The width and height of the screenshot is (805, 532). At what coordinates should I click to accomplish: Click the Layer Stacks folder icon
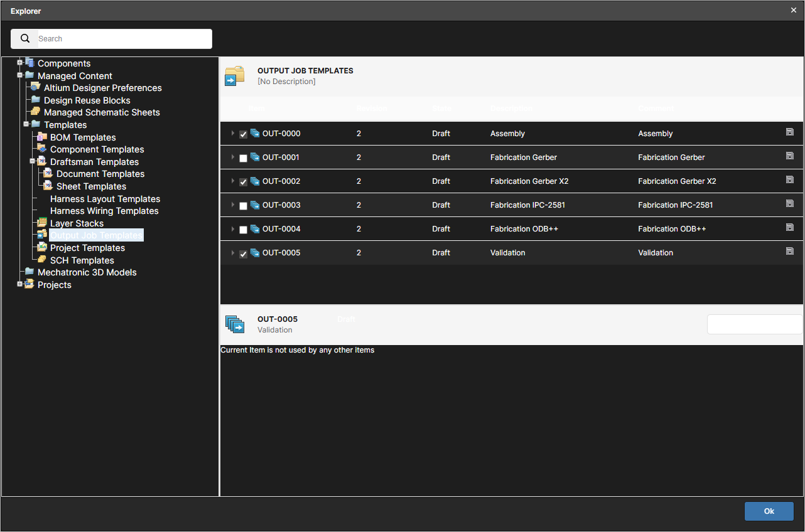(x=42, y=223)
